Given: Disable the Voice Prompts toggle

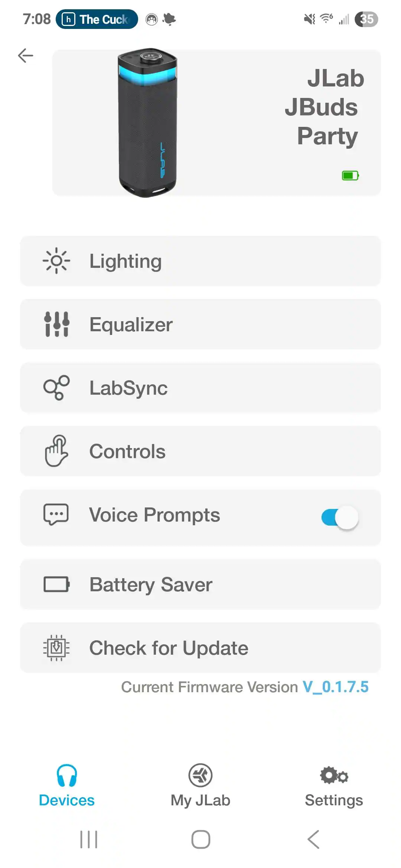Looking at the screenshot, I should pyautogui.click(x=340, y=517).
